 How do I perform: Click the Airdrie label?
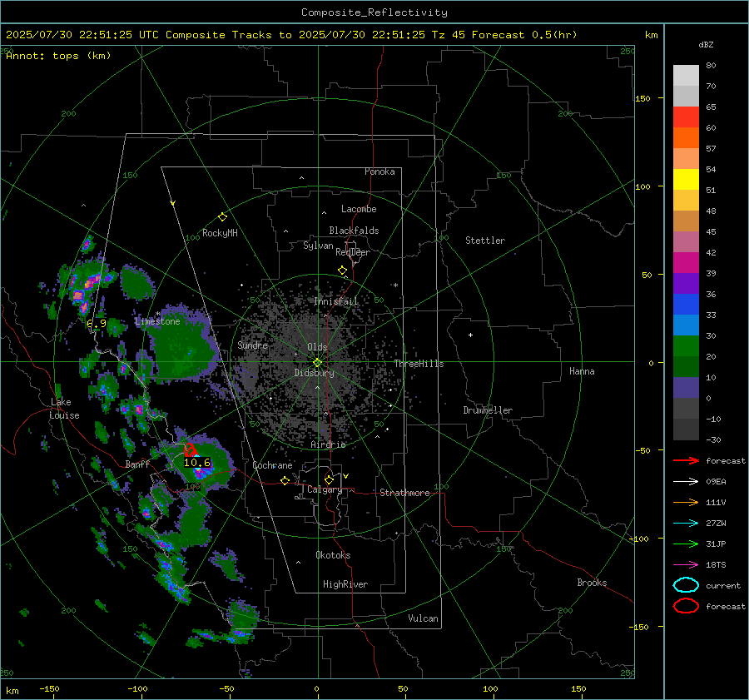[x=328, y=444]
